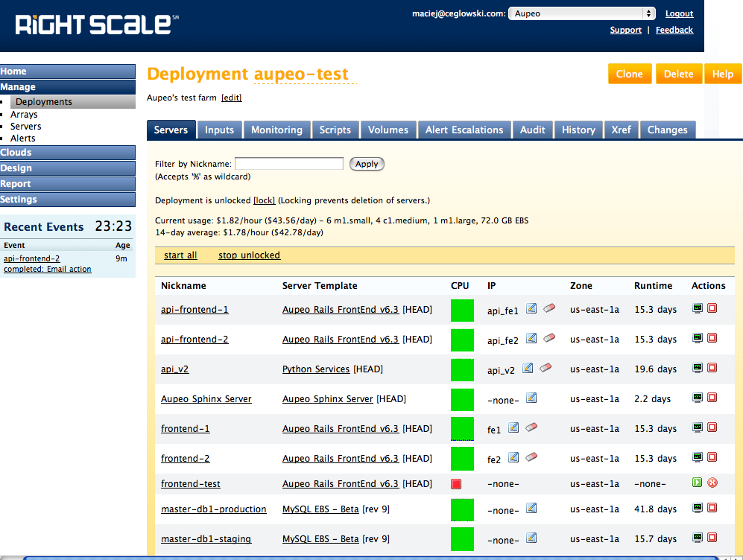743x560 pixels.
Task: Edit the fe2 IP assignment
Action: click(x=513, y=457)
